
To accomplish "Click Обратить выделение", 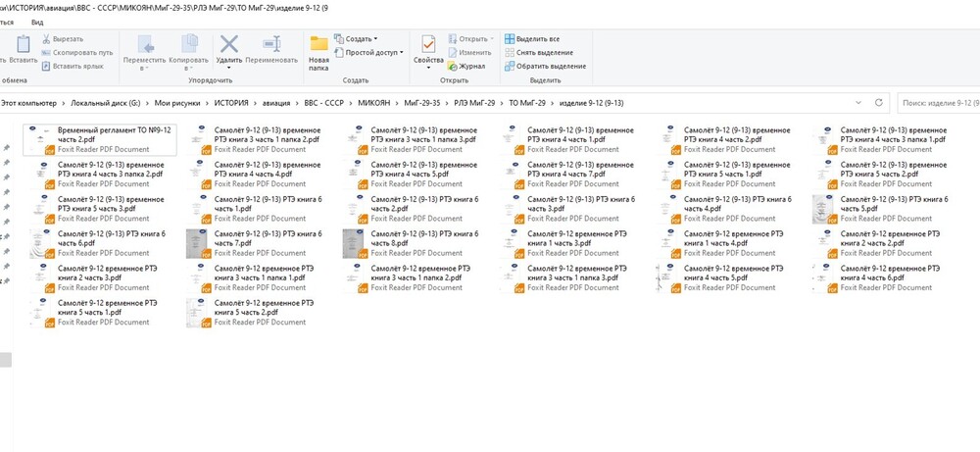I will 545,67.
